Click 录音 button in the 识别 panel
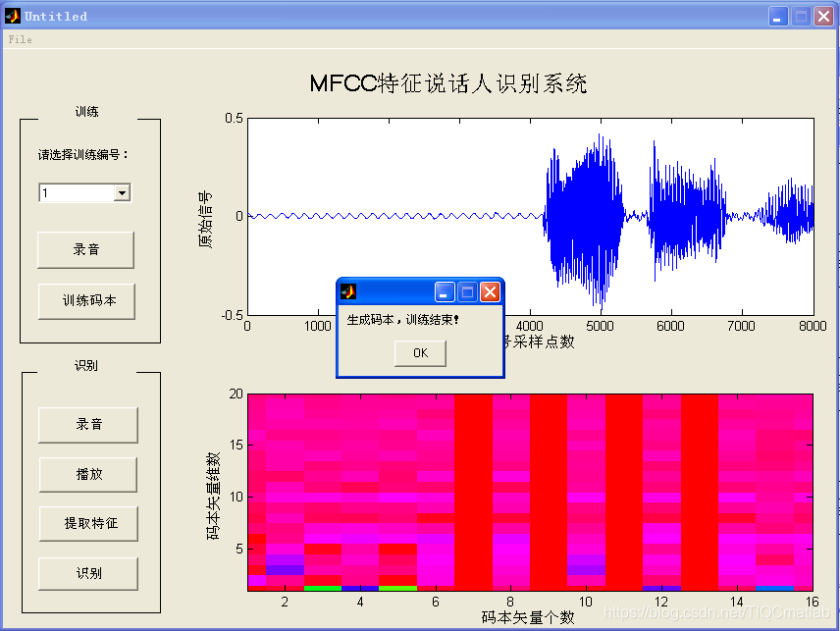Viewport: 840px width, 631px height. coord(88,425)
